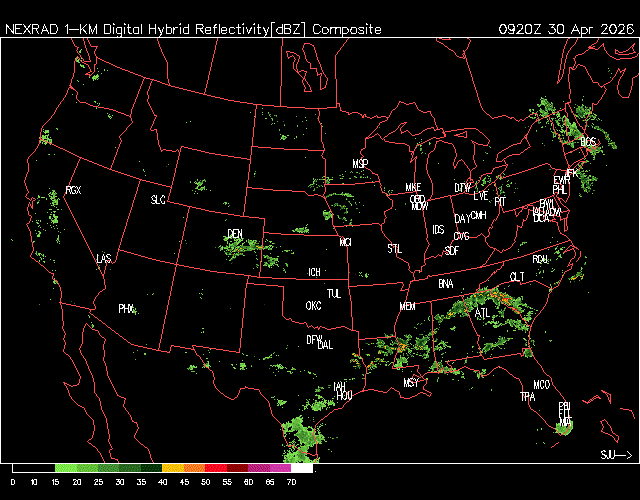The height and width of the screenshot is (500, 640).
Task: Select the MEM airport label
Action: tap(407, 306)
